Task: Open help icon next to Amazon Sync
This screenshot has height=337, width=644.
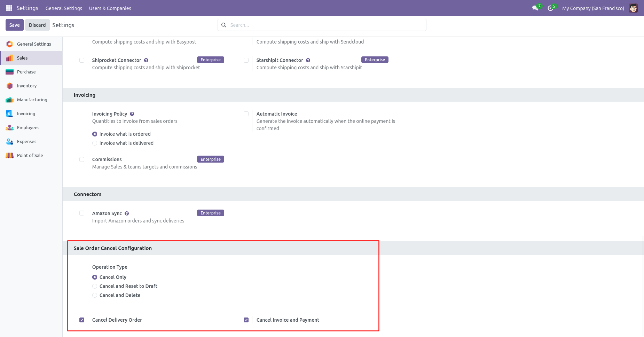Action: (127, 213)
